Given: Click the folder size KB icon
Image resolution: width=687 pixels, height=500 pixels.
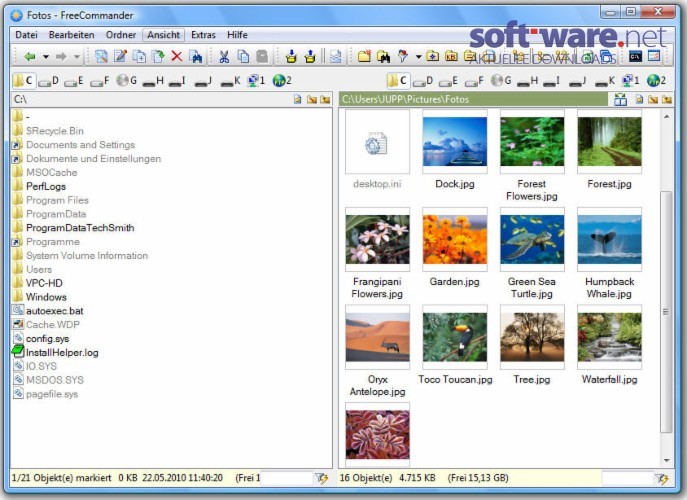Looking at the screenshot, I should point(451,56).
